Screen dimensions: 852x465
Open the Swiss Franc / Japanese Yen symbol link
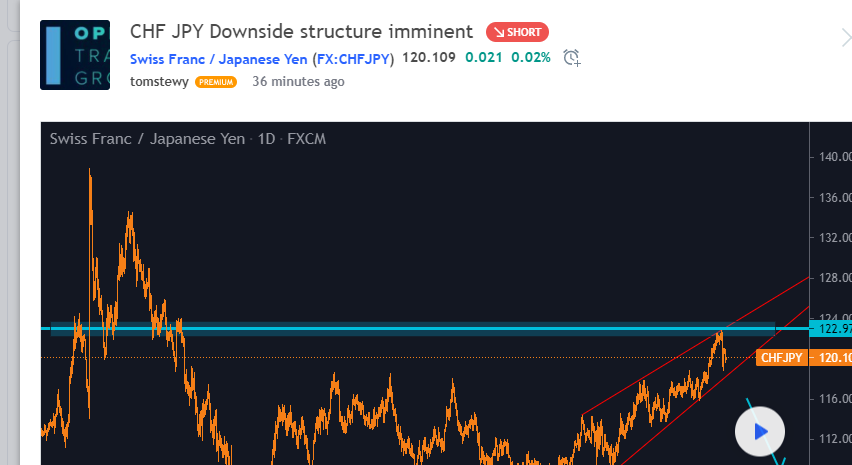click(x=219, y=58)
